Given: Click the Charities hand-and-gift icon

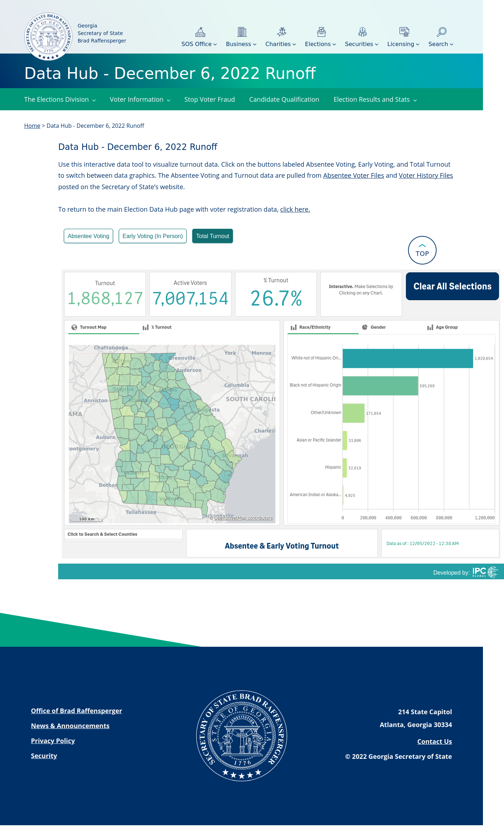Looking at the screenshot, I should 281,32.
